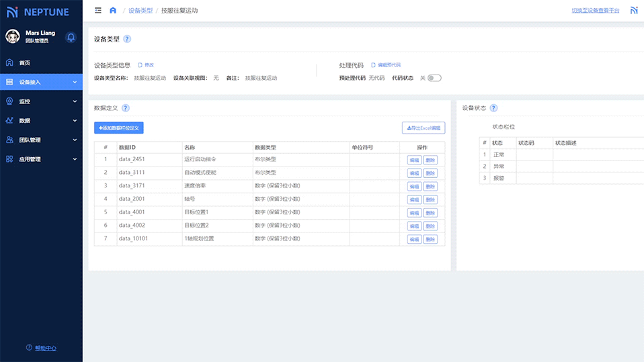The width and height of the screenshot is (644, 362).
Task: Click the help icon beside 设备状态
Action: pyautogui.click(x=493, y=108)
